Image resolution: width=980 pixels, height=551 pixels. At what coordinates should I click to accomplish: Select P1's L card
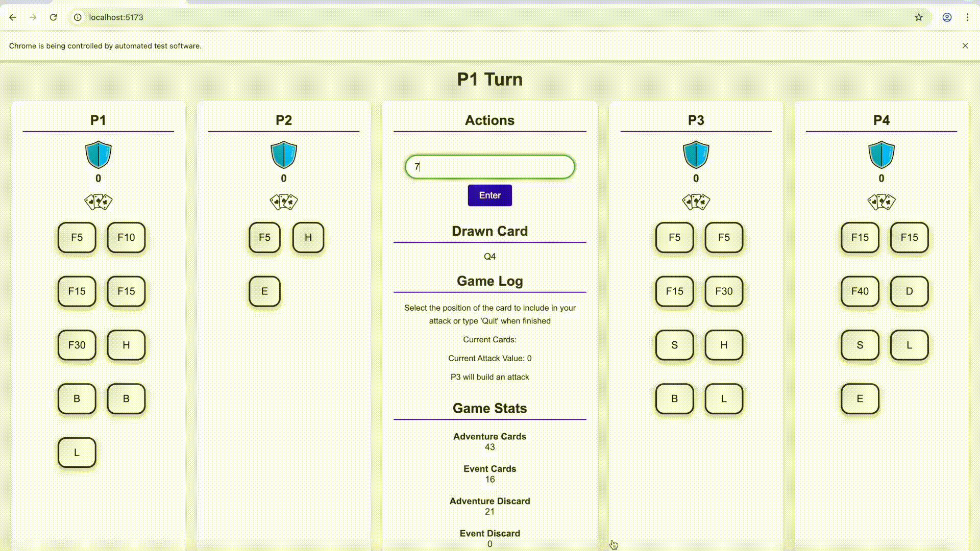(77, 453)
